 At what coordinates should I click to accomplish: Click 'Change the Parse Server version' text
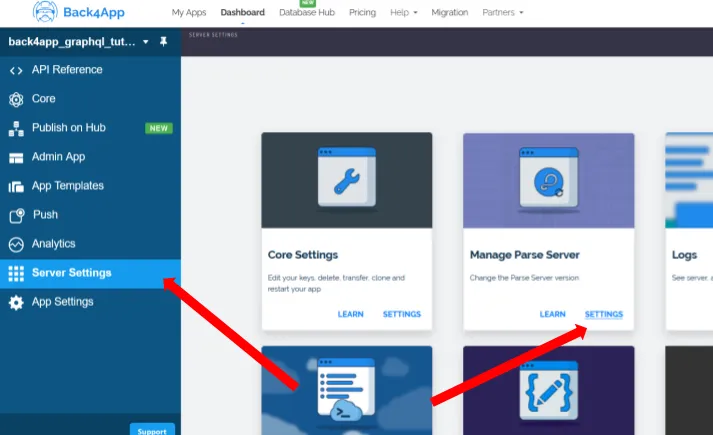click(x=524, y=278)
